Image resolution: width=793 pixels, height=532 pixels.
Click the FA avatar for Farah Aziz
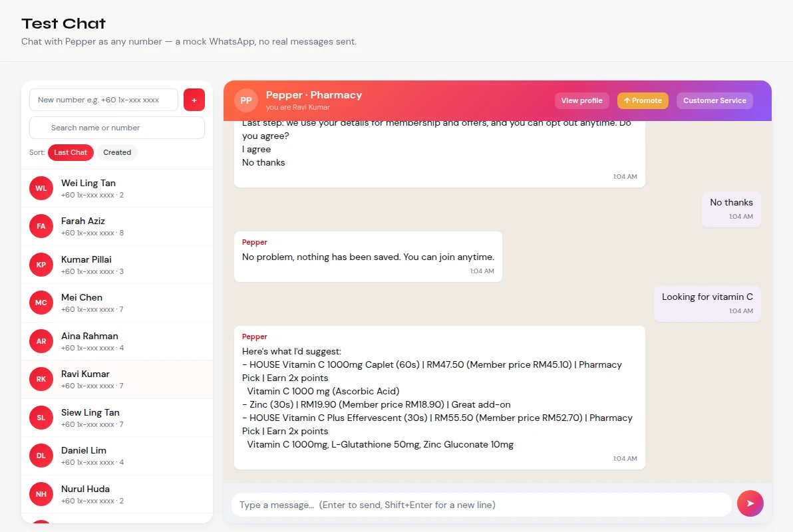click(41, 226)
